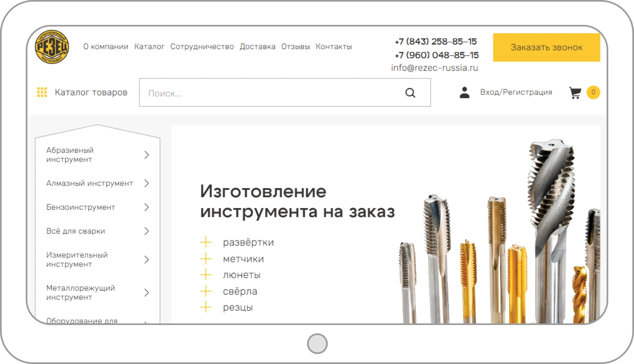Expand Измерительный инструмент category arrow
Image resolution: width=634 pixels, height=364 pixels.
(x=146, y=260)
